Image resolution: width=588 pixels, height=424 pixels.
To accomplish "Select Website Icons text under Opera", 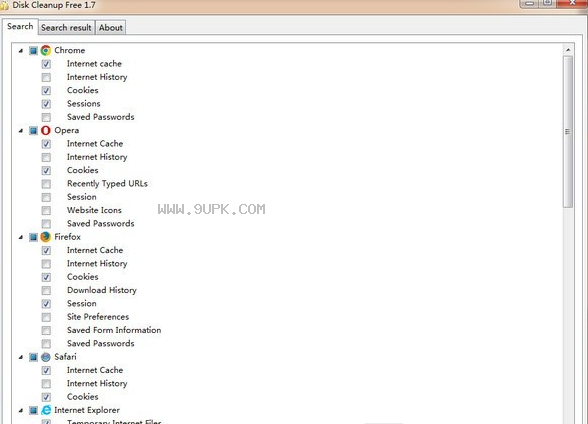I will click(94, 210).
